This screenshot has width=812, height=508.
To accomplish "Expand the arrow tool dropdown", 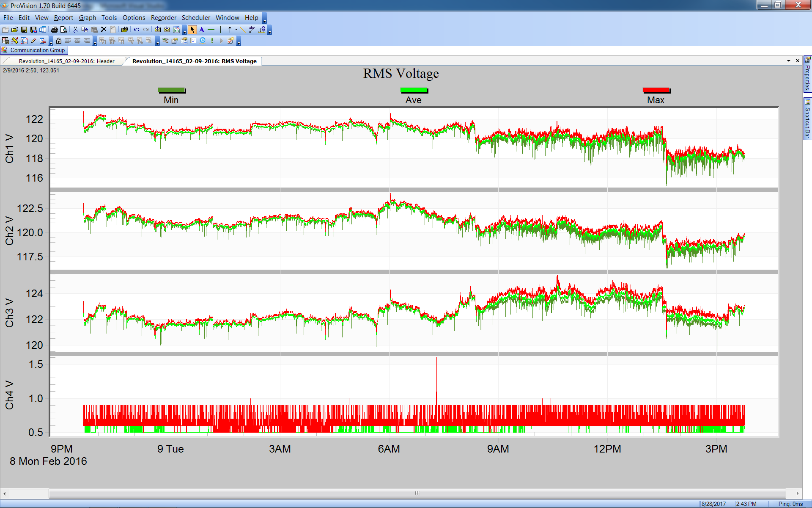I will (x=236, y=30).
